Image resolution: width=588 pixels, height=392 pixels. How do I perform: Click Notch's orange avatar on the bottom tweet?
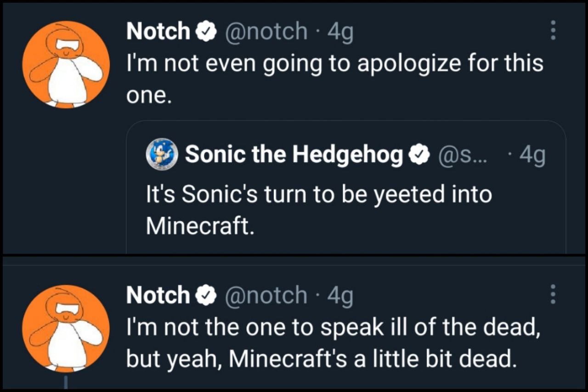click(x=66, y=328)
